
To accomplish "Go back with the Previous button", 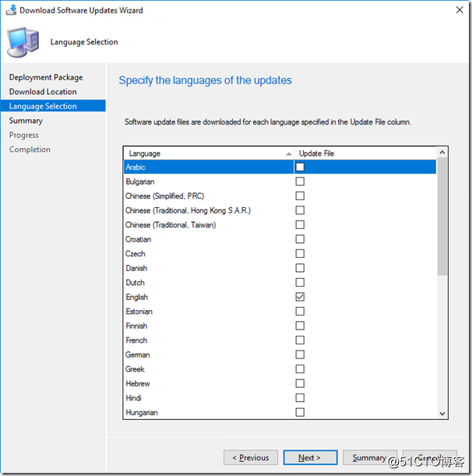I will 251,457.
